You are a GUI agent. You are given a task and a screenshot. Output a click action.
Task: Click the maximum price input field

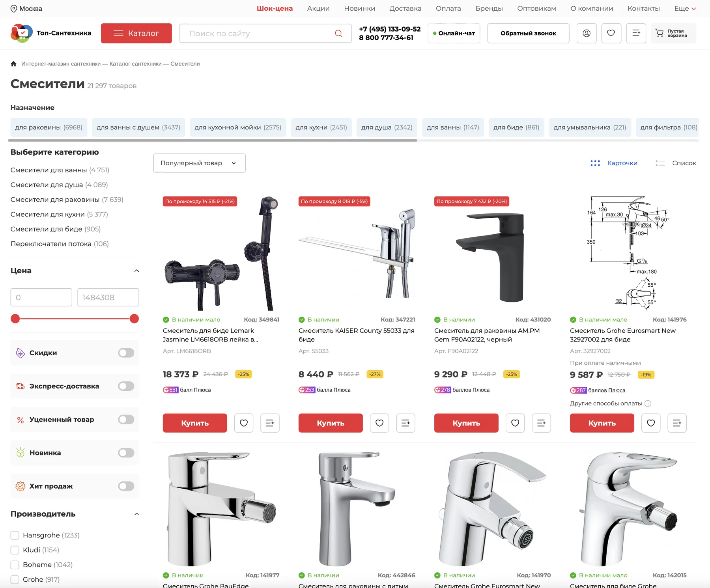(x=108, y=297)
